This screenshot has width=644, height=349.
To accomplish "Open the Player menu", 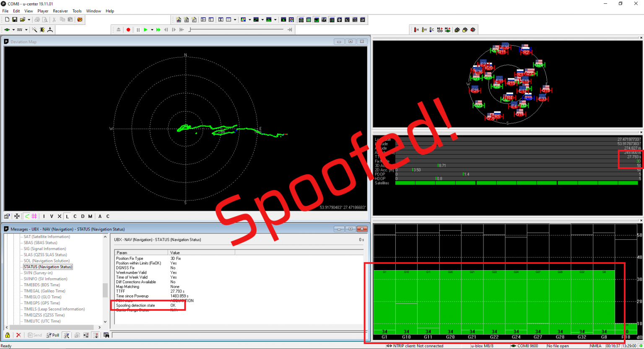I will (x=43, y=11).
